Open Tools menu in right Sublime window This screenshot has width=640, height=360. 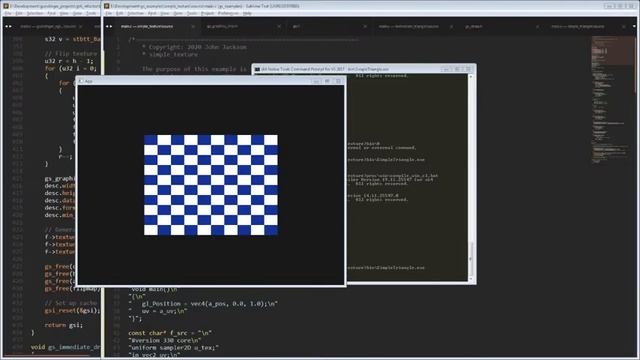(192, 13)
